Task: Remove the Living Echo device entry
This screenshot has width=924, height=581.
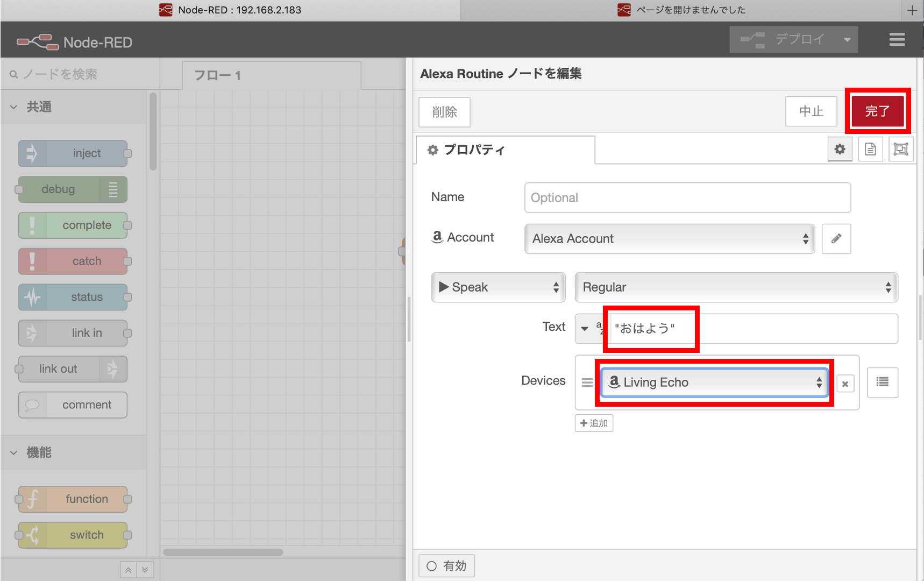Action: point(845,384)
